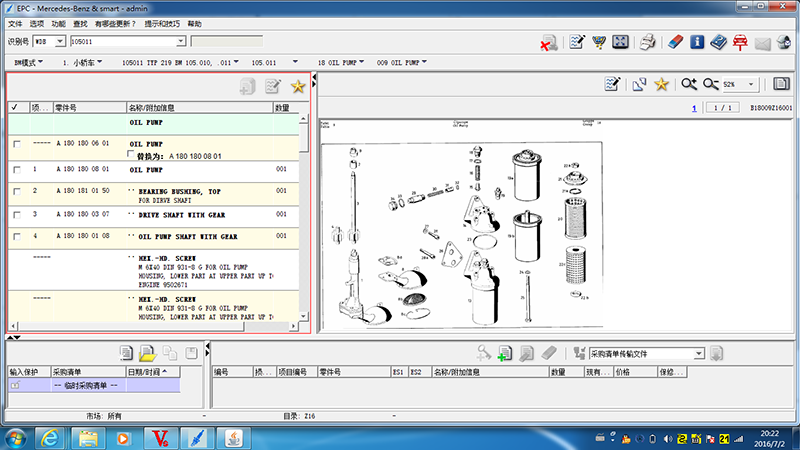Viewport: 800px width, 450px height.
Task: Expand the 105.011 dropdown arrow
Action: coord(295,62)
